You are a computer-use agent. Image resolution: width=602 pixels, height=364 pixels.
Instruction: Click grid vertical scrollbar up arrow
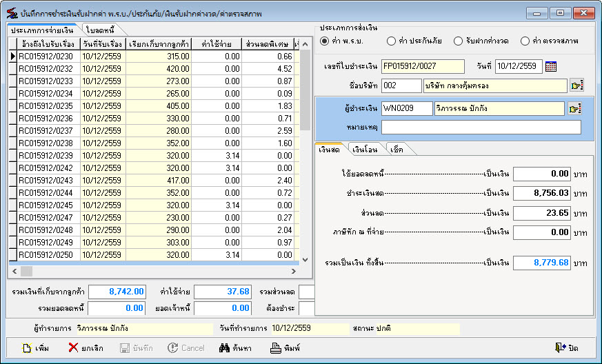click(x=305, y=43)
